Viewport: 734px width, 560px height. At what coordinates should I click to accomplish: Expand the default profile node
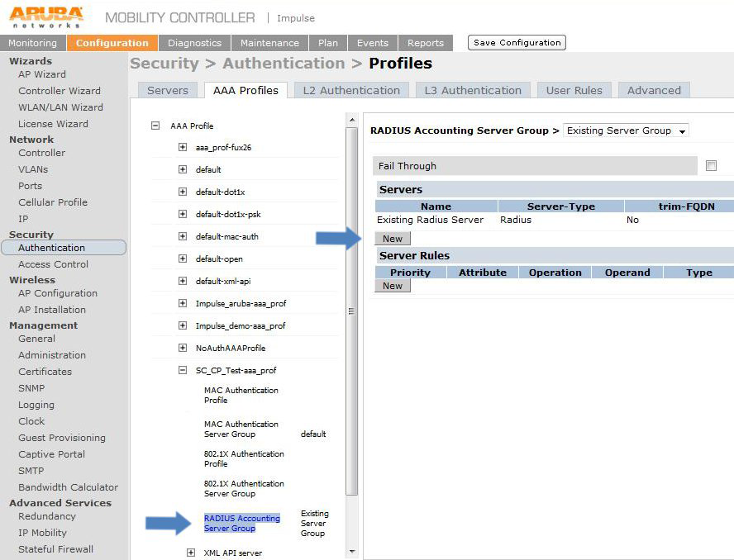tap(183, 169)
